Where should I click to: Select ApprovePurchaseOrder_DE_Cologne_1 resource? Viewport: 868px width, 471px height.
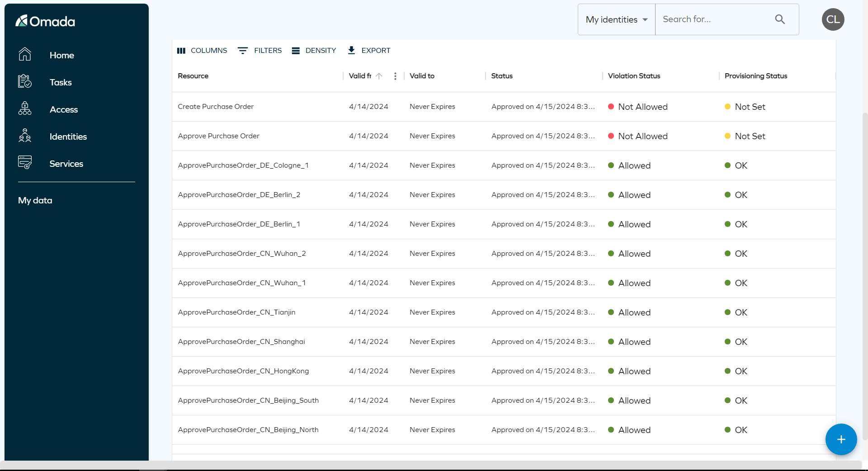(x=243, y=165)
